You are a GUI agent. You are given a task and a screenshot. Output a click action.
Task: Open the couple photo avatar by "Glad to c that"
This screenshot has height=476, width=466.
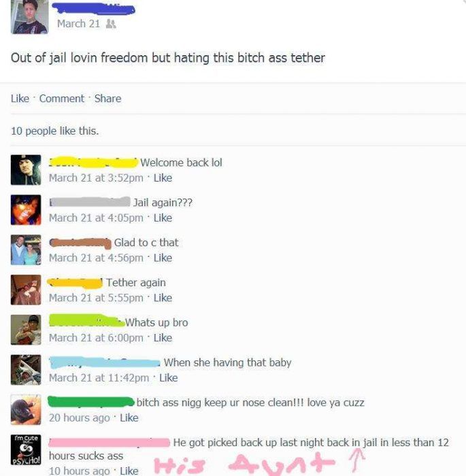(x=26, y=250)
